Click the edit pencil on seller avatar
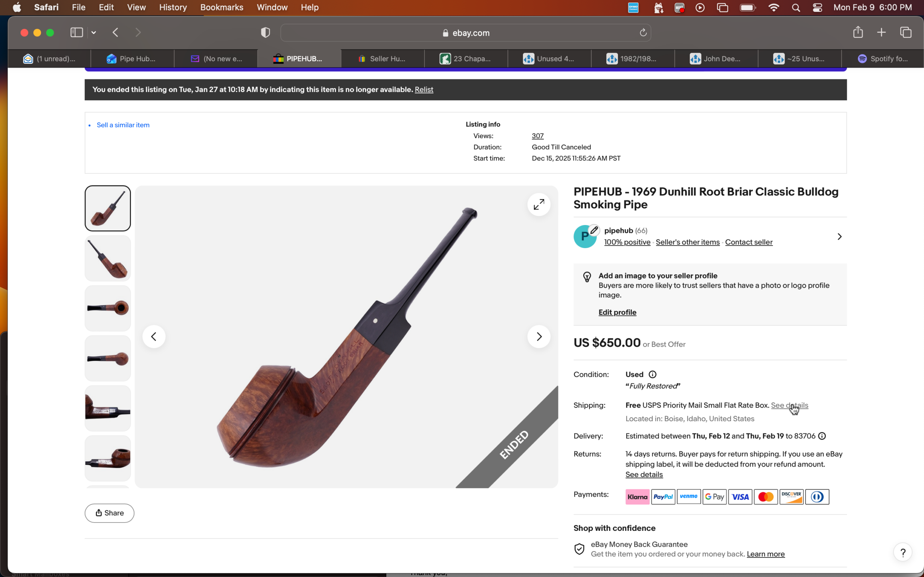Viewport: 924px width, 577px height. [594, 230]
